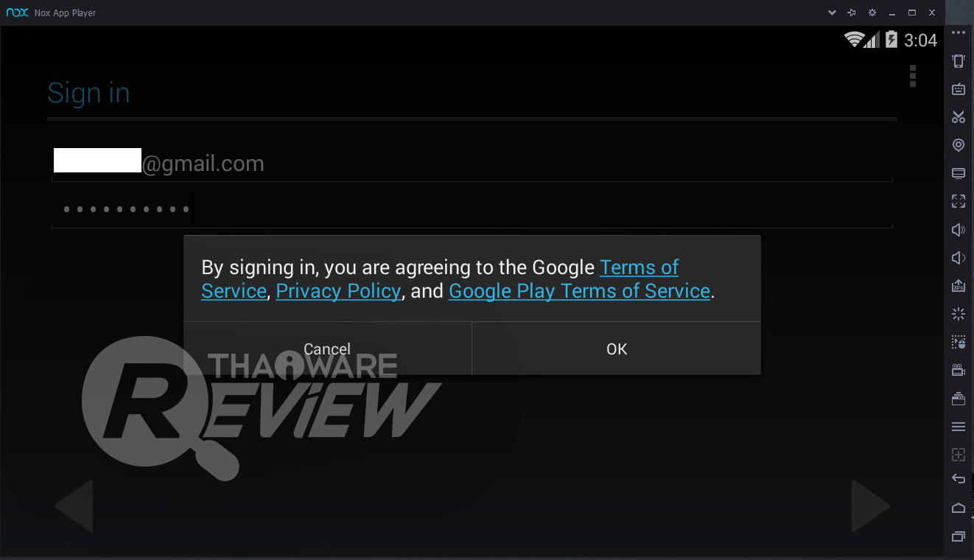Image resolution: width=974 pixels, height=560 pixels.
Task: Open the recent apps icon
Action: tap(959, 536)
